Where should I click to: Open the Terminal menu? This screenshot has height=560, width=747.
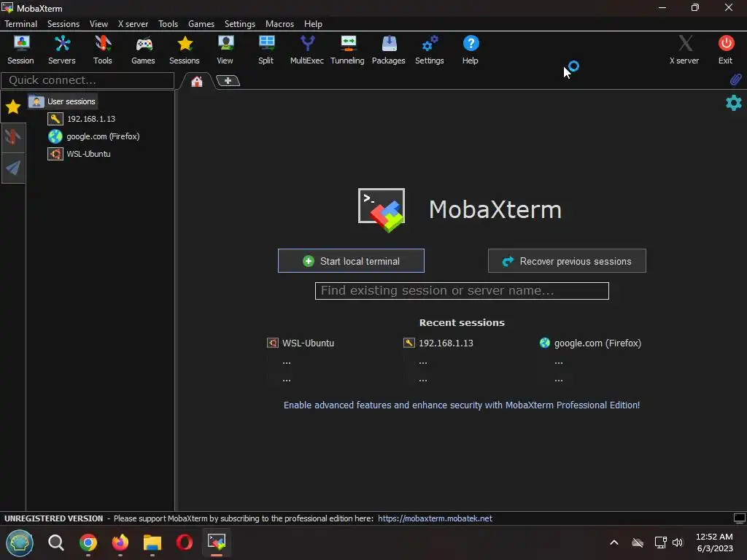[21, 24]
